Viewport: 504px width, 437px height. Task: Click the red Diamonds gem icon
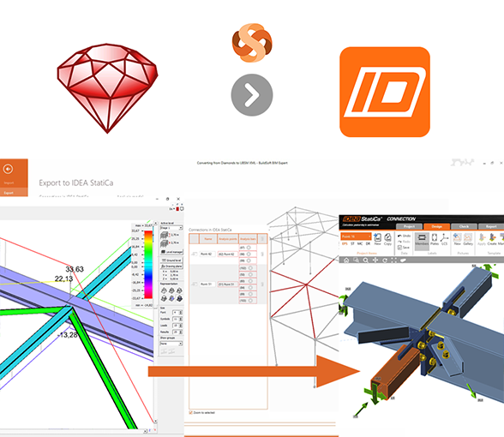[107, 88]
